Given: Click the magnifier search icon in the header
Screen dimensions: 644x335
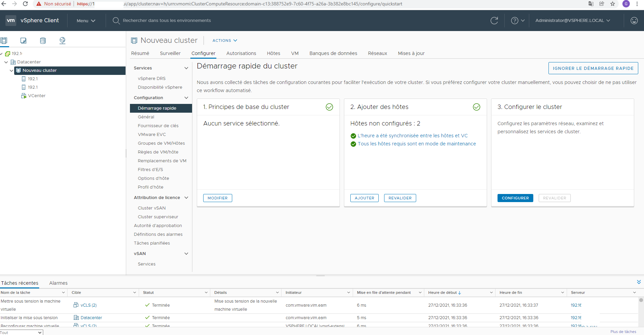Looking at the screenshot, I should click(116, 21).
